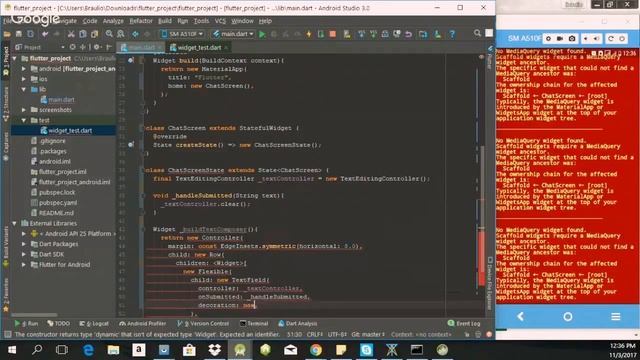Click the video record icon in SM A510F window
This screenshot has height=360, width=640.
[560, 39]
